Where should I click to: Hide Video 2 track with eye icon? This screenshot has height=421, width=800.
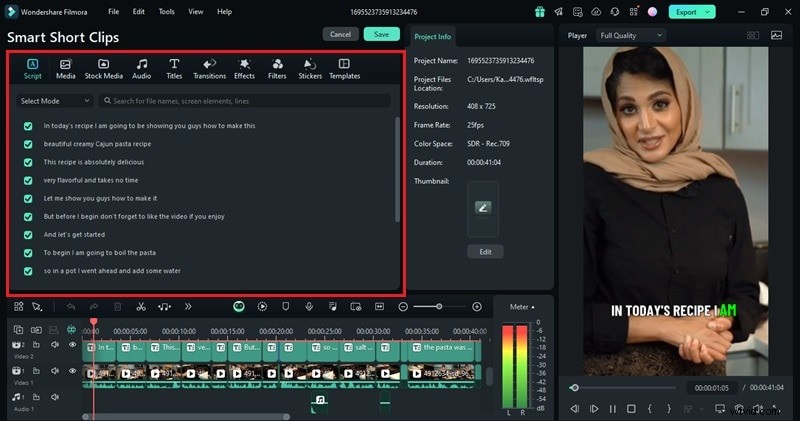tap(72, 345)
